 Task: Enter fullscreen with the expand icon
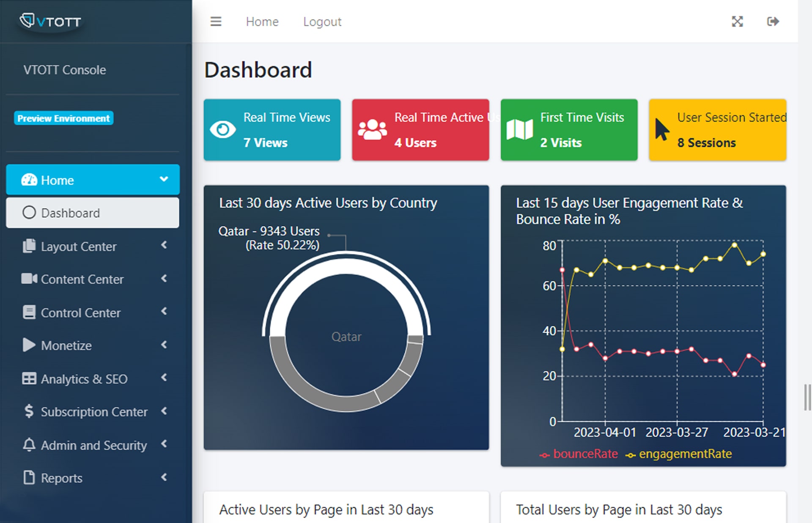[737, 21]
